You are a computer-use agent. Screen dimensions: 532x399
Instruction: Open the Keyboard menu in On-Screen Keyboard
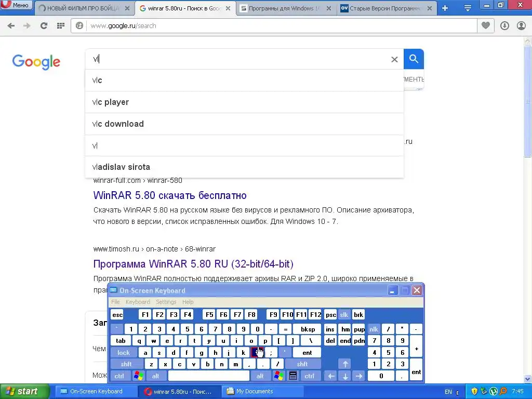138,302
